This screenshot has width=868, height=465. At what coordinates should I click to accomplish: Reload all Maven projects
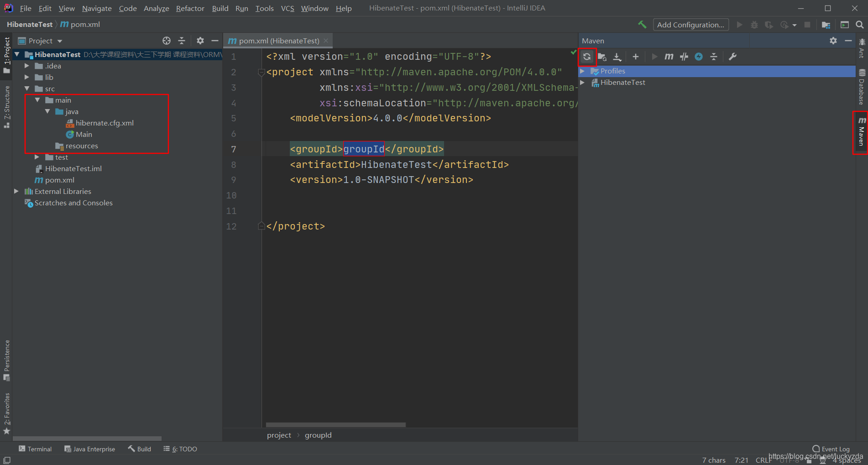point(587,57)
